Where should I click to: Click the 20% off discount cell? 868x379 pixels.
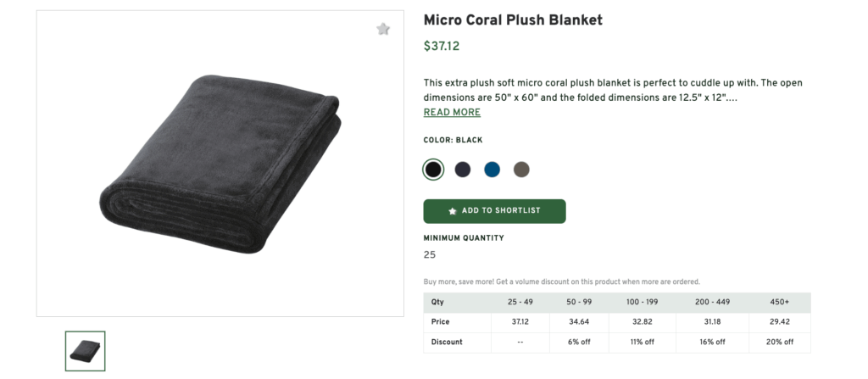point(780,342)
